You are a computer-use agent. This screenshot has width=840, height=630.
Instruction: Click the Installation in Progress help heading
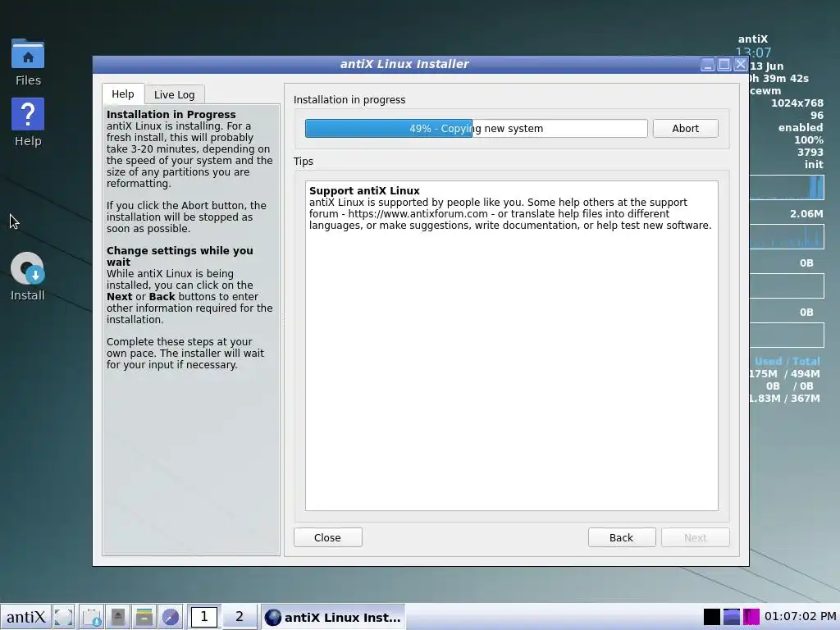point(171,114)
